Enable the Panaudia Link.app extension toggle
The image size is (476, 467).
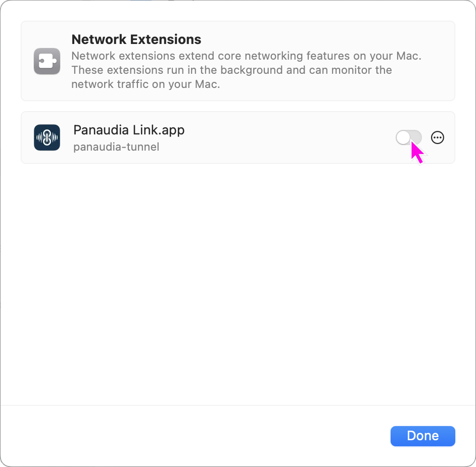(x=408, y=137)
